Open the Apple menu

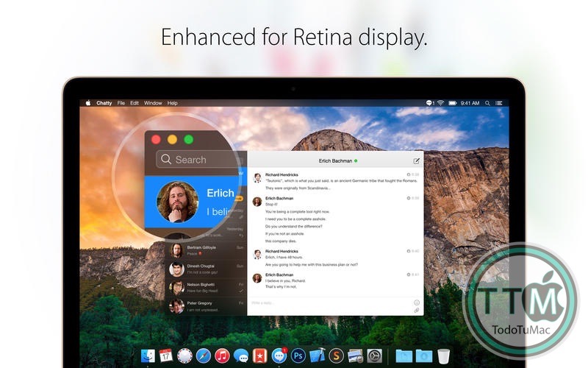click(88, 103)
